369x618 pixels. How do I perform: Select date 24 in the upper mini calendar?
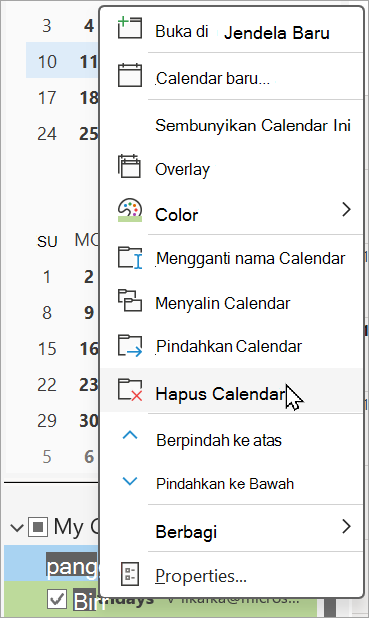[x=47, y=133]
